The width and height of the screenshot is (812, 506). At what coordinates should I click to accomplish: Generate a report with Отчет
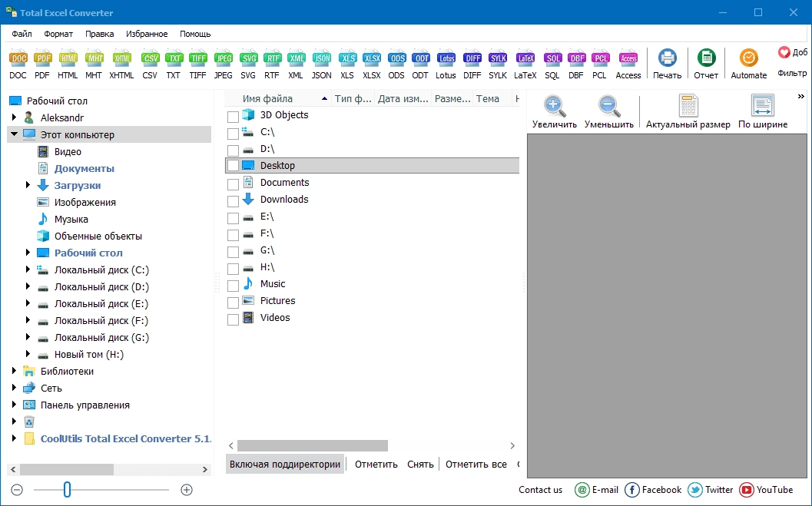pyautogui.click(x=706, y=64)
